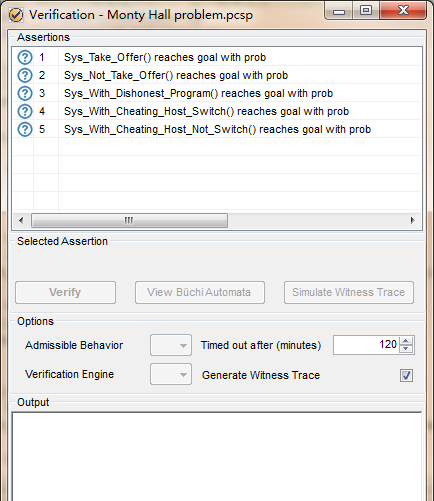This screenshot has width=434, height=501.
Task: Click number 5 cell in Assertions list
Action: pos(46,129)
